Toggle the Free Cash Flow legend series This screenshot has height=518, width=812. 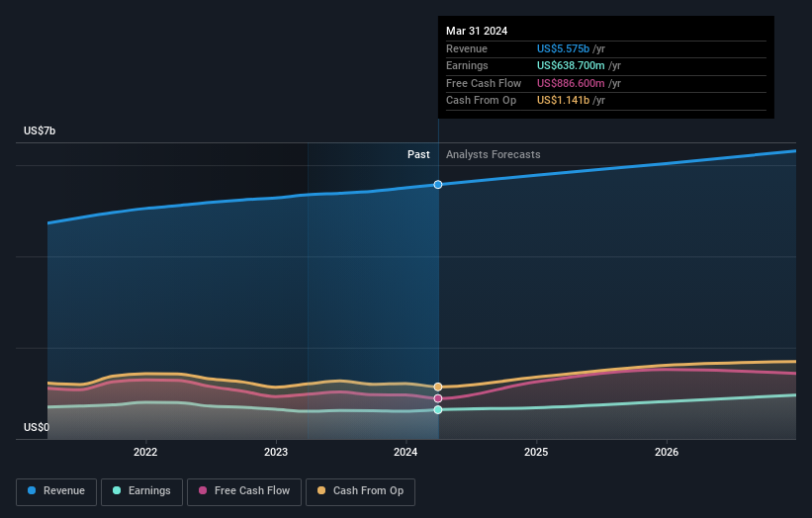[244, 491]
